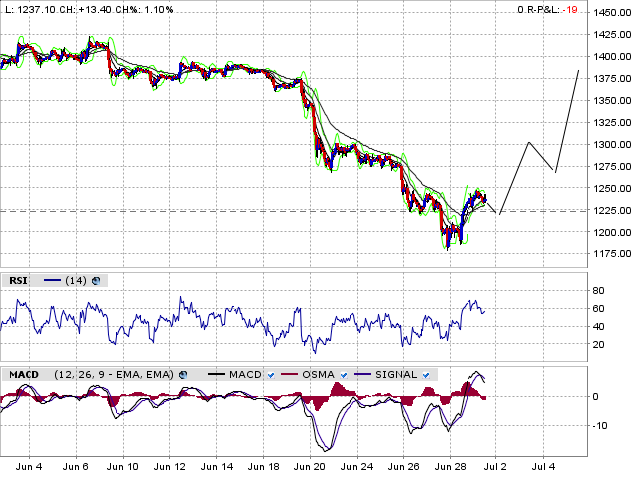Click the dark red OSMA color sample
This screenshot has height=480, width=640.
click(x=290, y=374)
